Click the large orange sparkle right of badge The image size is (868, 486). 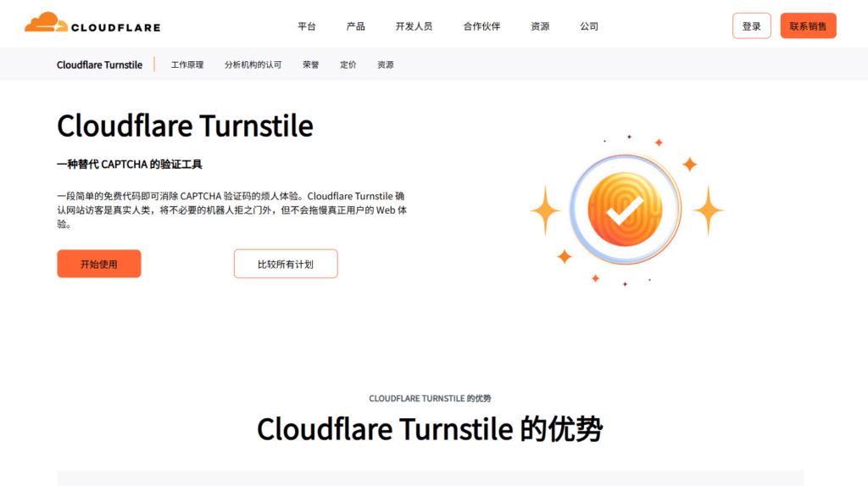coord(707,210)
